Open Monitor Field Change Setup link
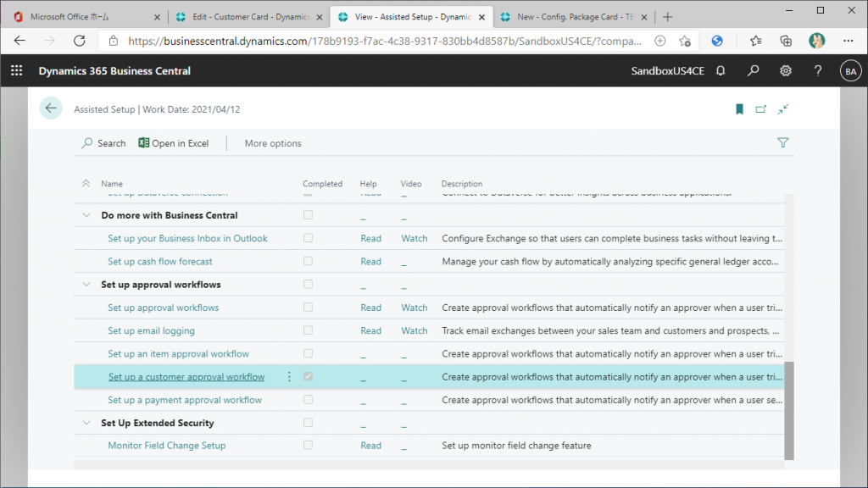 [x=167, y=446]
